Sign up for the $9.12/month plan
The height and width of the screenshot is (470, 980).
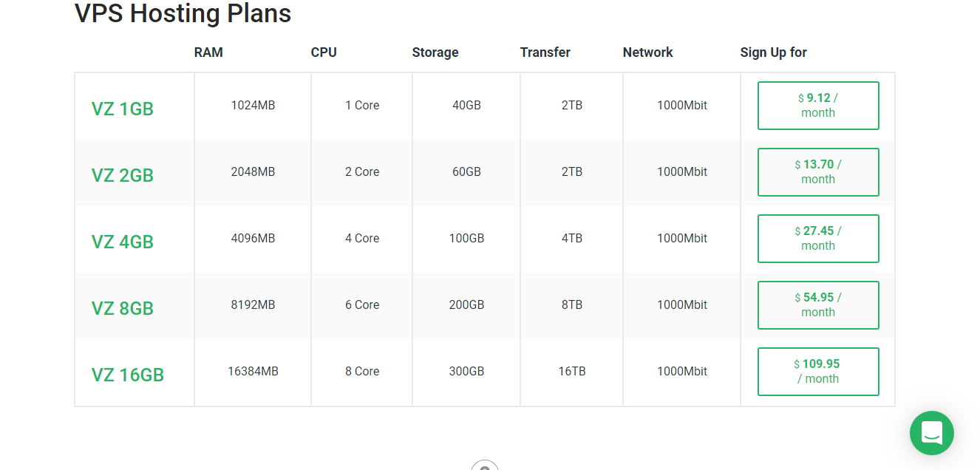coord(818,105)
